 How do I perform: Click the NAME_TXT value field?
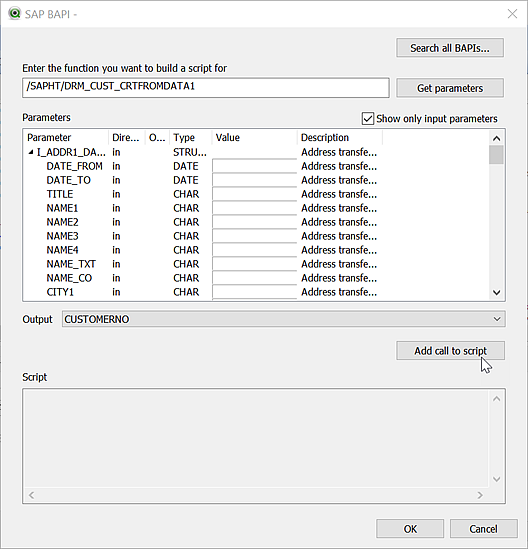point(255,264)
